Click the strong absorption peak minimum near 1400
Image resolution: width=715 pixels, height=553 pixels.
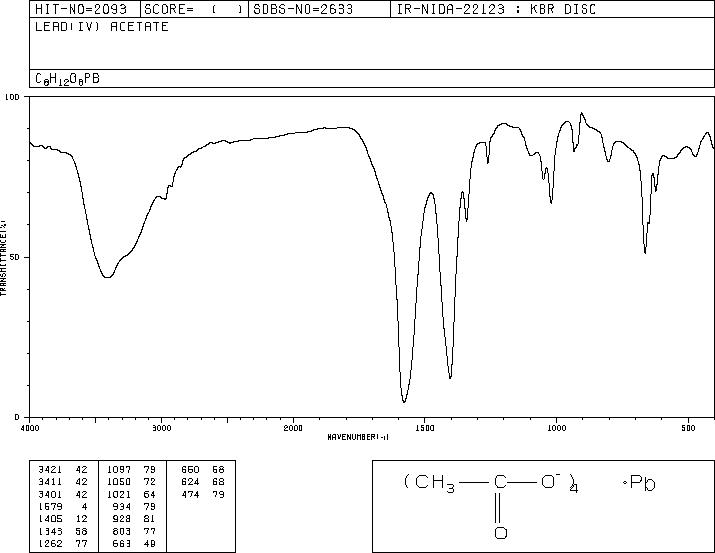pos(450,377)
